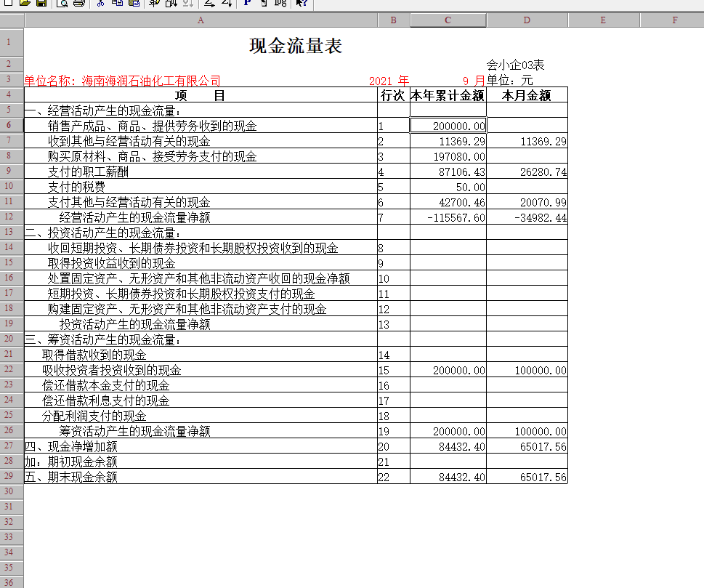Select column E header
This screenshot has width=704, height=588.
[x=604, y=20]
